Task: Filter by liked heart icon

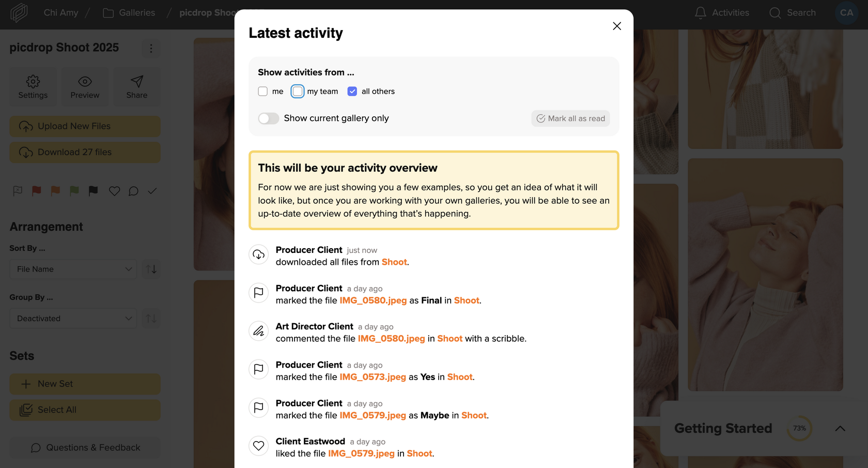Action: coord(115,191)
